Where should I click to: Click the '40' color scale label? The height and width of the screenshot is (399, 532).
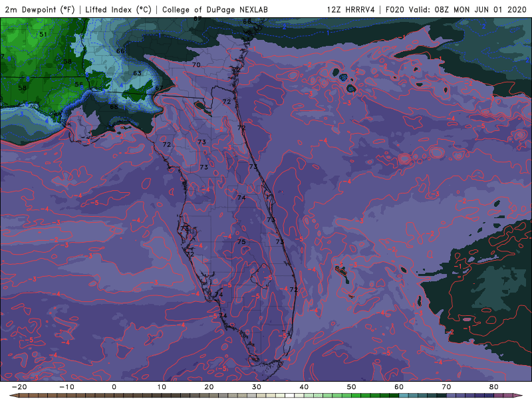coord(304,387)
